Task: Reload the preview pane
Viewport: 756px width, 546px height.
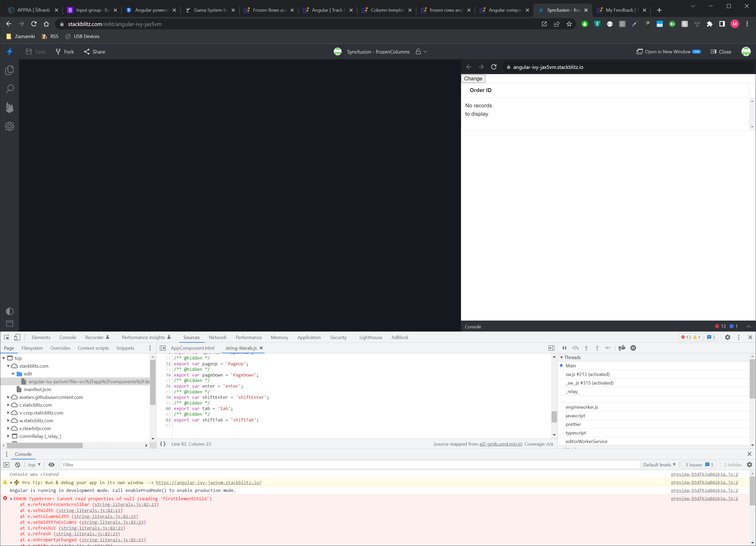Action: point(494,67)
